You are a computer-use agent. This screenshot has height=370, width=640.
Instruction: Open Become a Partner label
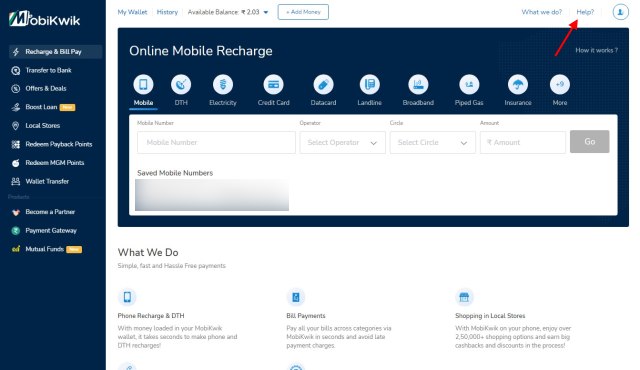(x=50, y=212)
